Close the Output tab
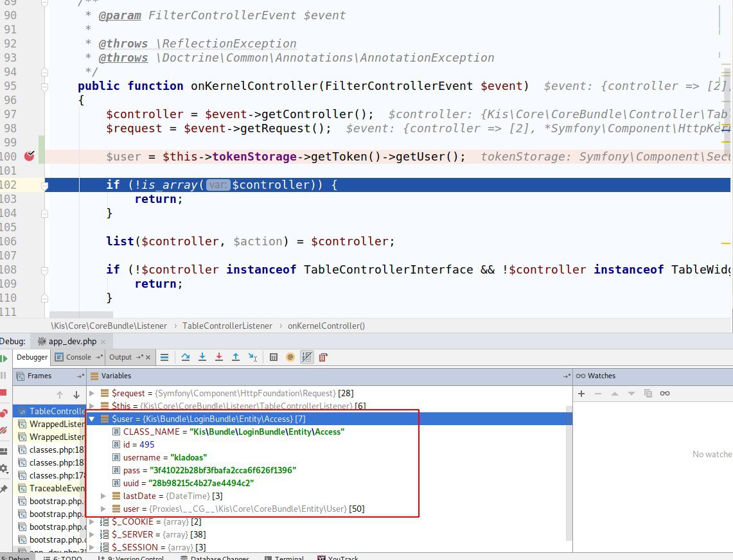The width and height of the screenshot is (733, 560). pyautogui.click(x=148, y=358)
